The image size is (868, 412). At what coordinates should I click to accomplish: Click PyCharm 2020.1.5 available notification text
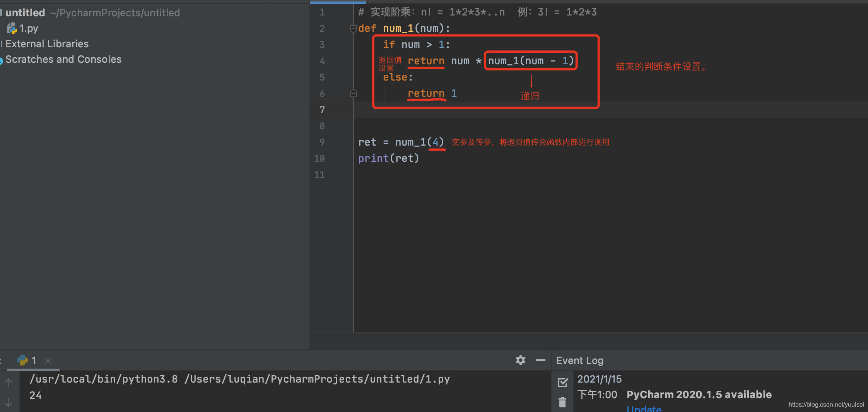(x=699, y=395)
